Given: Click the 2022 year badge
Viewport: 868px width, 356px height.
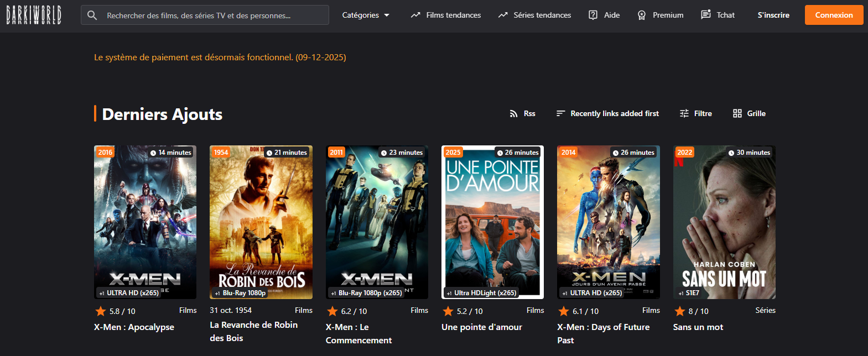Looking at the screenshot, I should 685,153.
